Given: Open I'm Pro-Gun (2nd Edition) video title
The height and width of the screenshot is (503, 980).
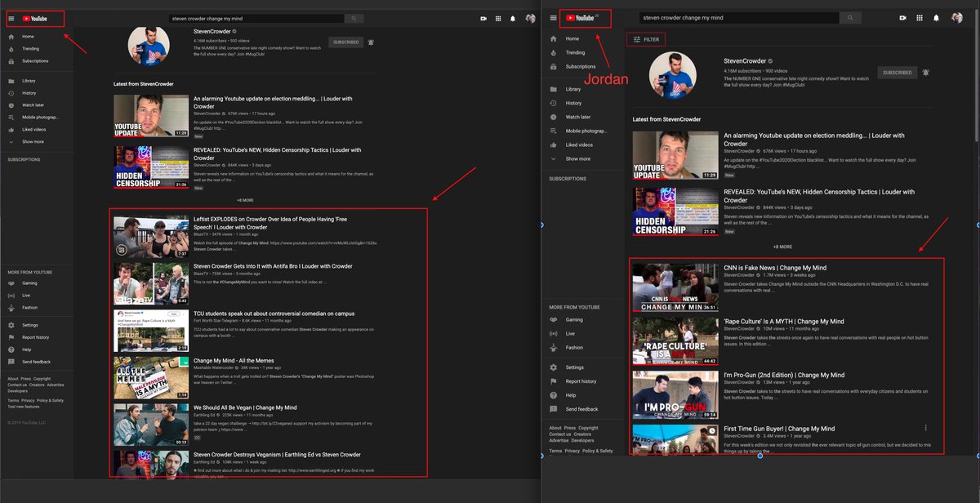Looking at the screenshot, I should (x=782, y=375).
